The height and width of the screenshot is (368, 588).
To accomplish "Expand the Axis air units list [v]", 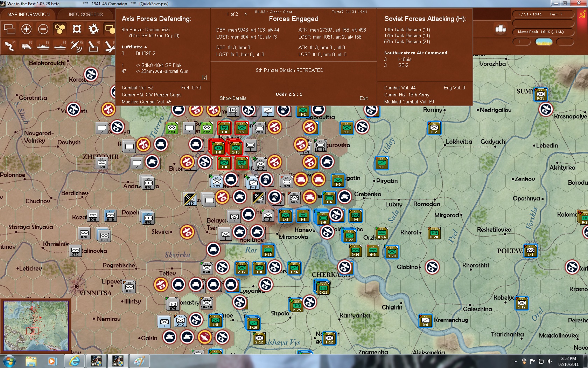I will click(x=204, y=77).
